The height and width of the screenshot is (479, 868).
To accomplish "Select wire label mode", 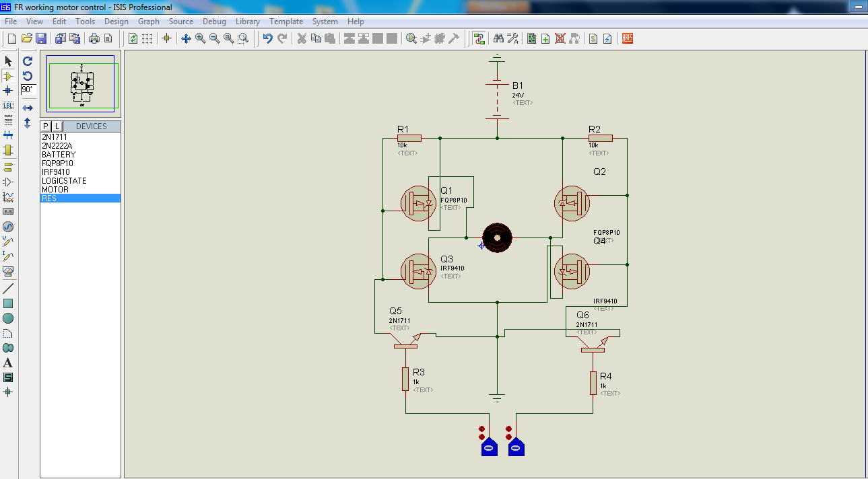I will [x=8, y=105].
